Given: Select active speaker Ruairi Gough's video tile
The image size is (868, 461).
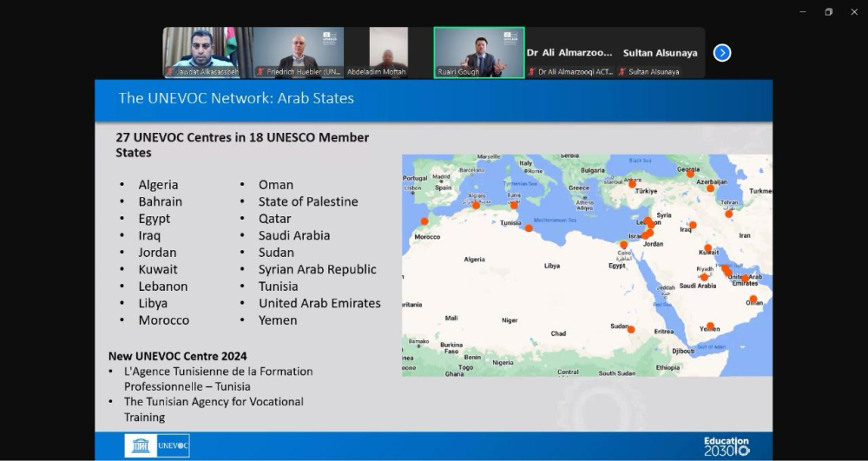Looking at the screenshot, I should click(479, 50).
